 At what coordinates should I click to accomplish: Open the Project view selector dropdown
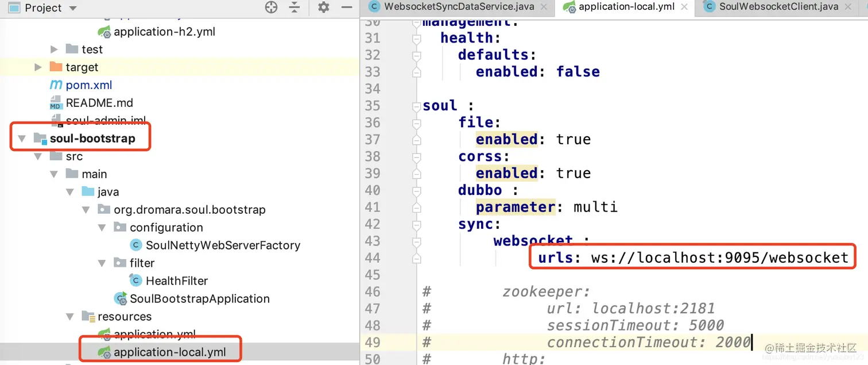pyautogui.click(x=72, y=8)
